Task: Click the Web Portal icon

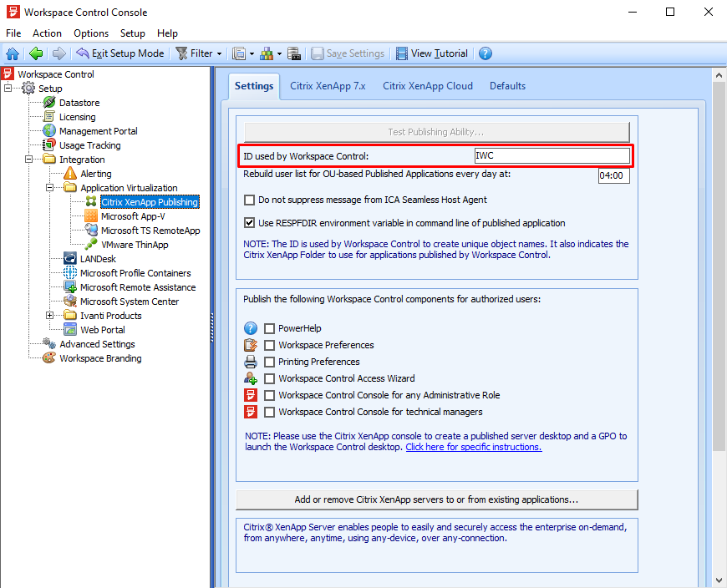Action: point(70,329)
